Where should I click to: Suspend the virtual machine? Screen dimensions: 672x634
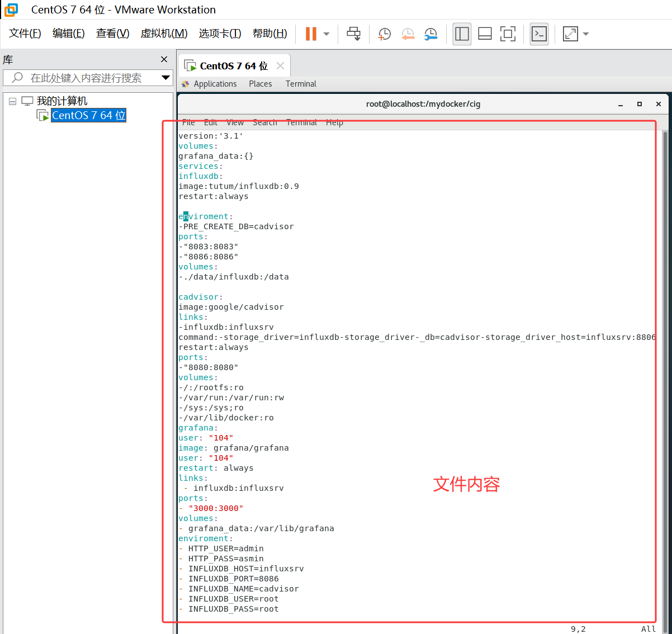[x=311, y=34]
